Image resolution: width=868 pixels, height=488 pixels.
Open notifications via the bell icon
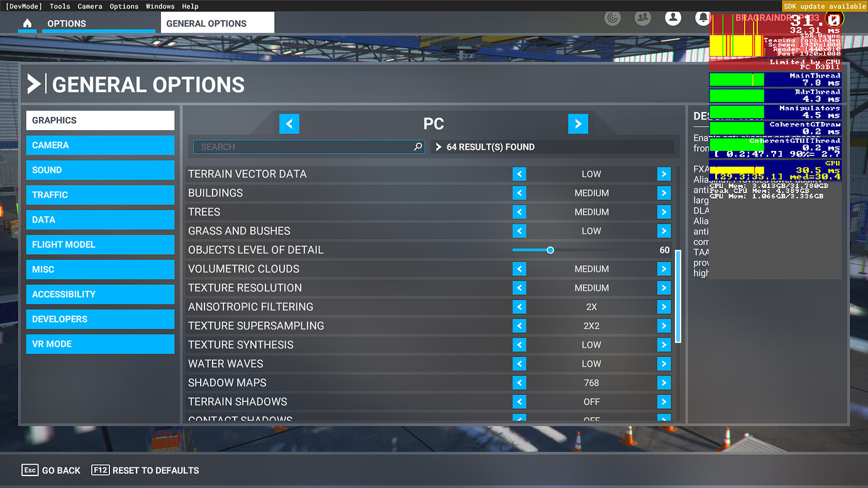click(703, 18)
